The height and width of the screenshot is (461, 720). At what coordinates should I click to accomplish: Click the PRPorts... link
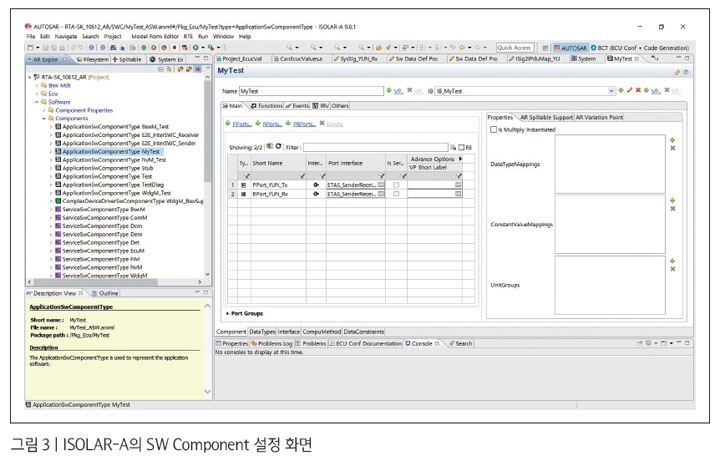(304, 124)
